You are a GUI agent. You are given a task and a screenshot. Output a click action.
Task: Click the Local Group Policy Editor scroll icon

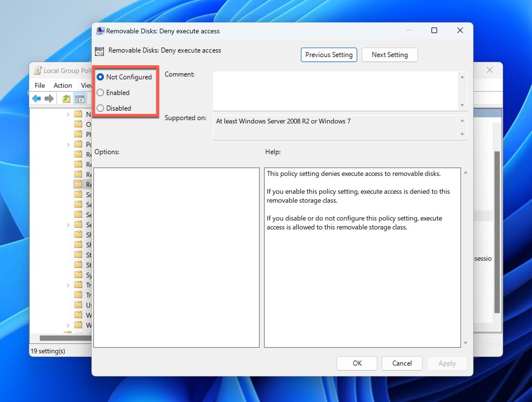[37, 71]
